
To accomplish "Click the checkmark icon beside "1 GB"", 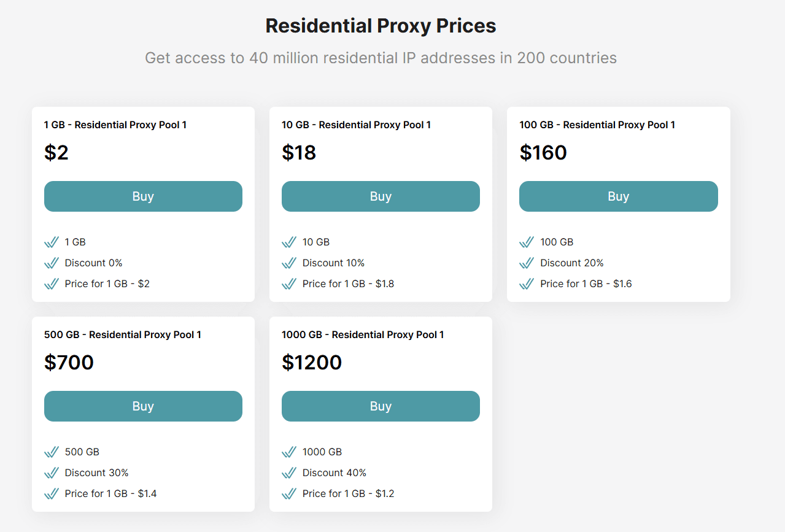I will [52, 242].
